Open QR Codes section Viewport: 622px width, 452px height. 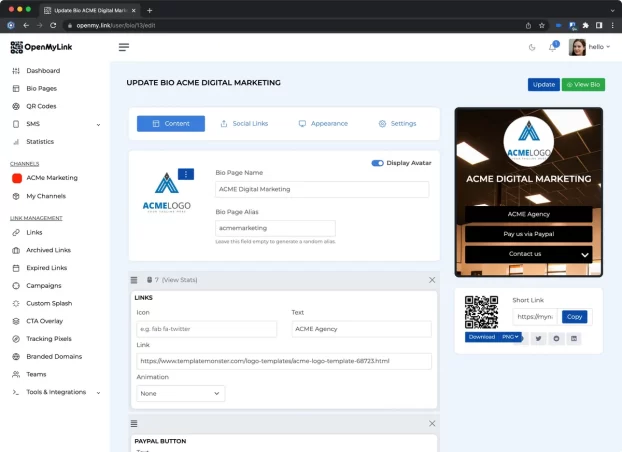tap(41, 106)
